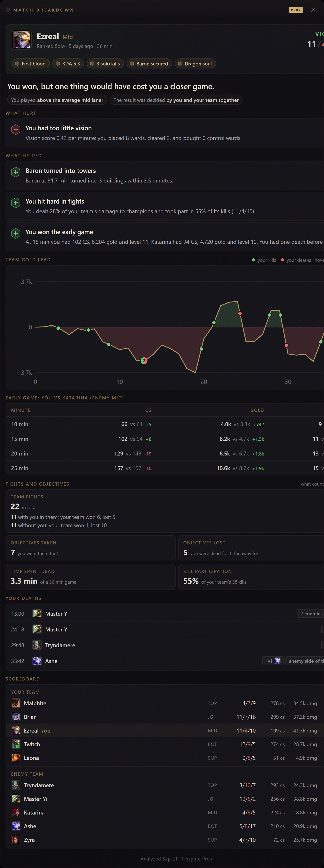324x868 pixels.
Task: Click the 'decided by you and your team together' pill
Action: point(176,100)
